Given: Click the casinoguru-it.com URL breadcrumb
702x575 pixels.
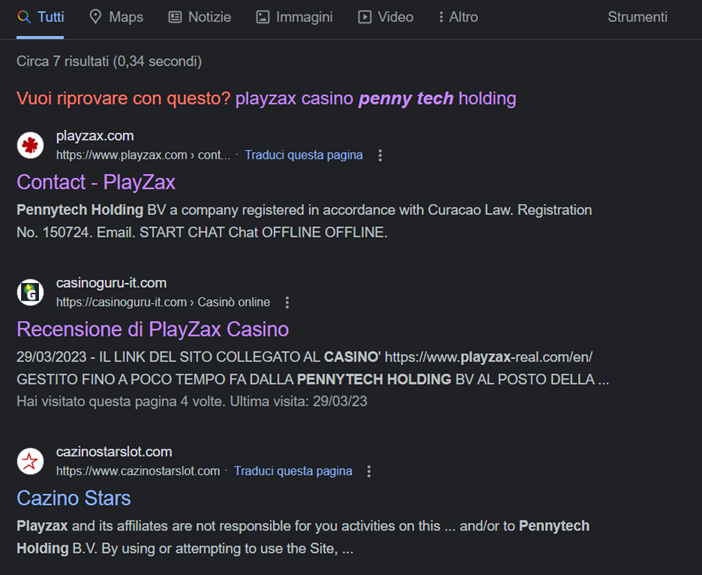Looking at the screenshot, I should click(163, 302).
